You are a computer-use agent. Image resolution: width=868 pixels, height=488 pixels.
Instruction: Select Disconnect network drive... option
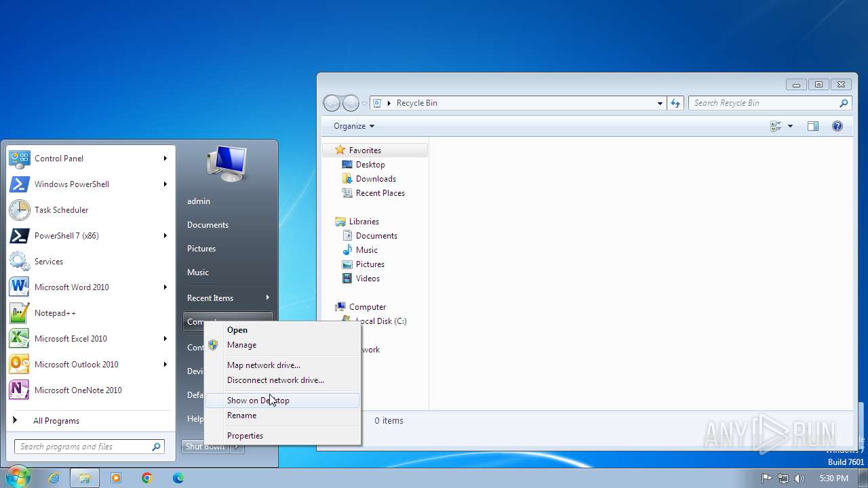click(283, 380)
